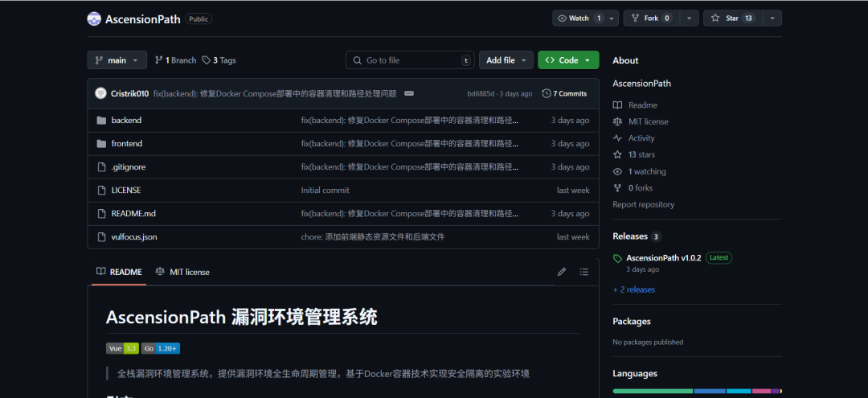Click the Report repository link
The height and width of the screenshot is (398, 868).
643,204
